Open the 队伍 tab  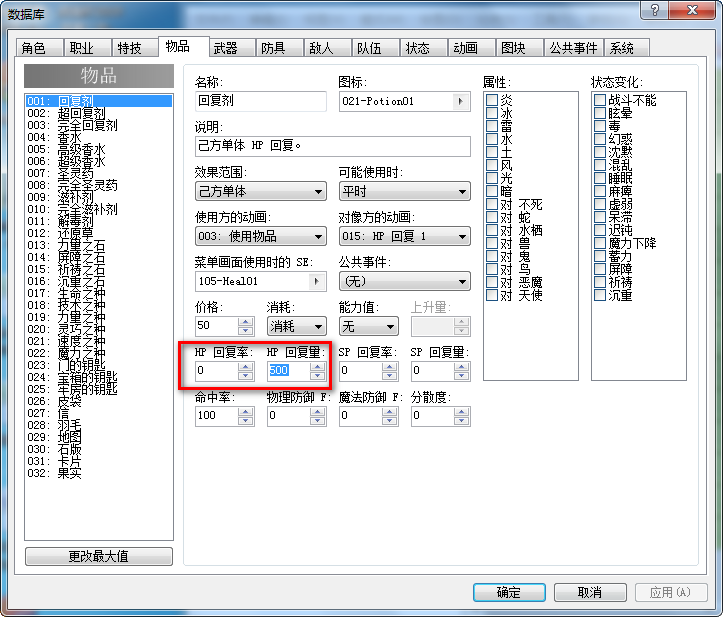pos(375,48)
